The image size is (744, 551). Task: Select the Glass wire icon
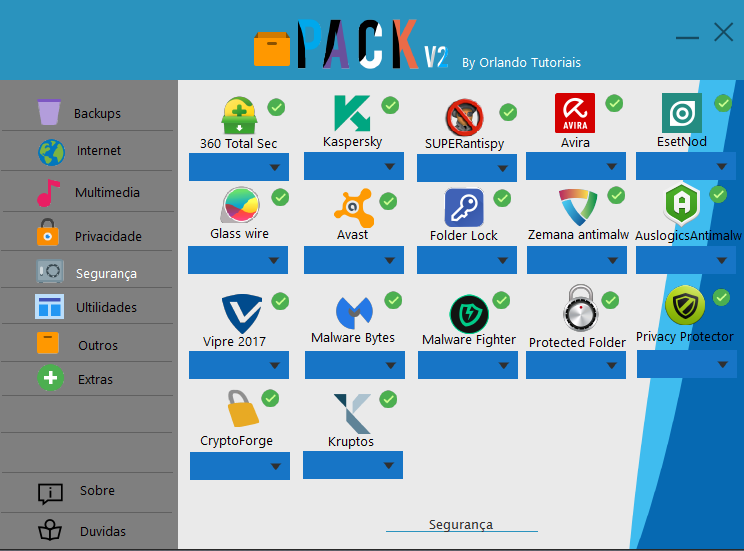click(x=241, y=205)
